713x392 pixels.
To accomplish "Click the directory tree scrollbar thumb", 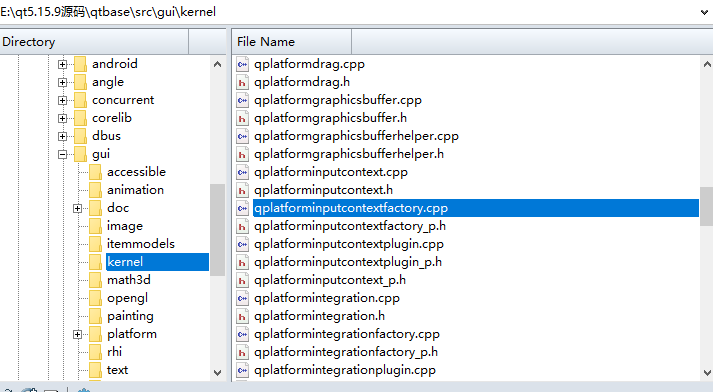I will 217,230.
